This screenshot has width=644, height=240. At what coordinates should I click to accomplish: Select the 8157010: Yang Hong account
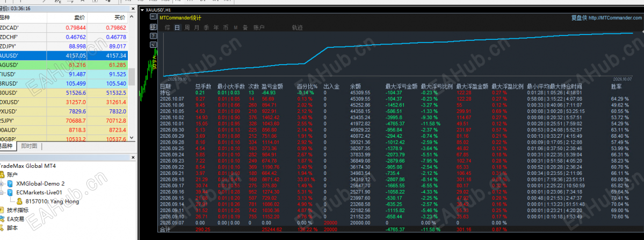[52, 201]
